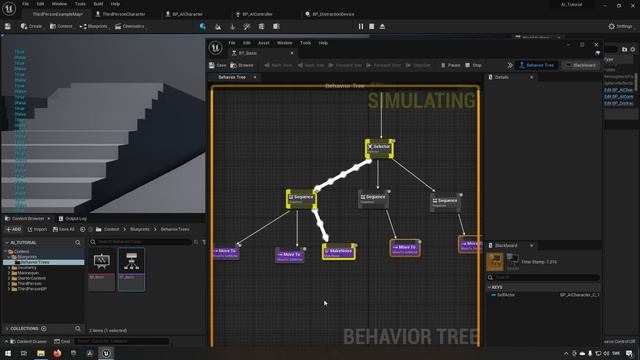Switch to the ThirdPersonCharacter tab
The width and height of the screenshot is (640, 360).
click(120, 14)
